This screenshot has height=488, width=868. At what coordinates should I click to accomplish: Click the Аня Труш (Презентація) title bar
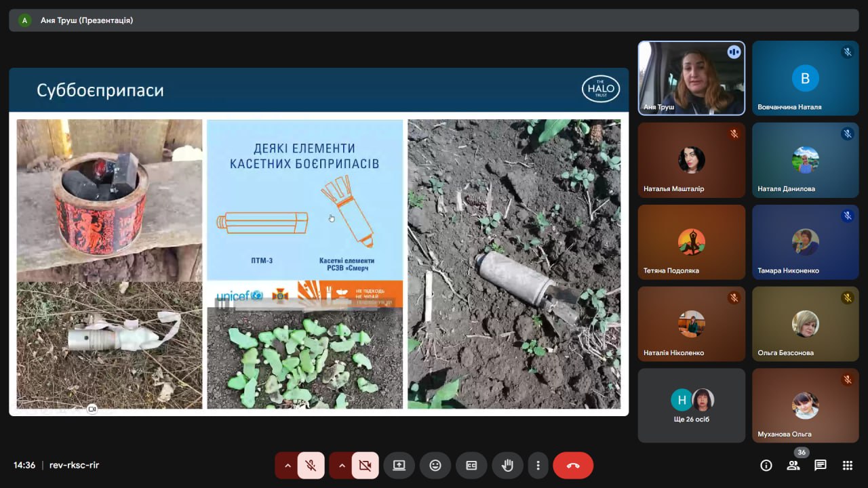click(x=86, y=20)
